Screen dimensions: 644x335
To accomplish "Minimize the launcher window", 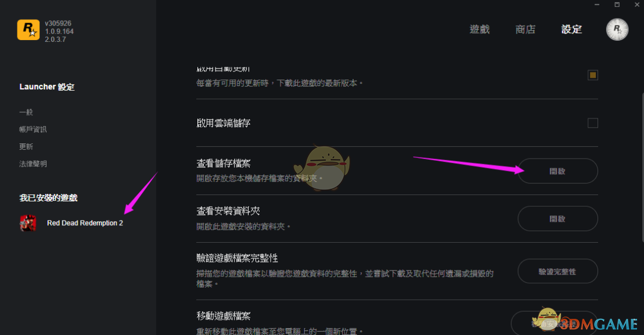I will pos(597,5).
